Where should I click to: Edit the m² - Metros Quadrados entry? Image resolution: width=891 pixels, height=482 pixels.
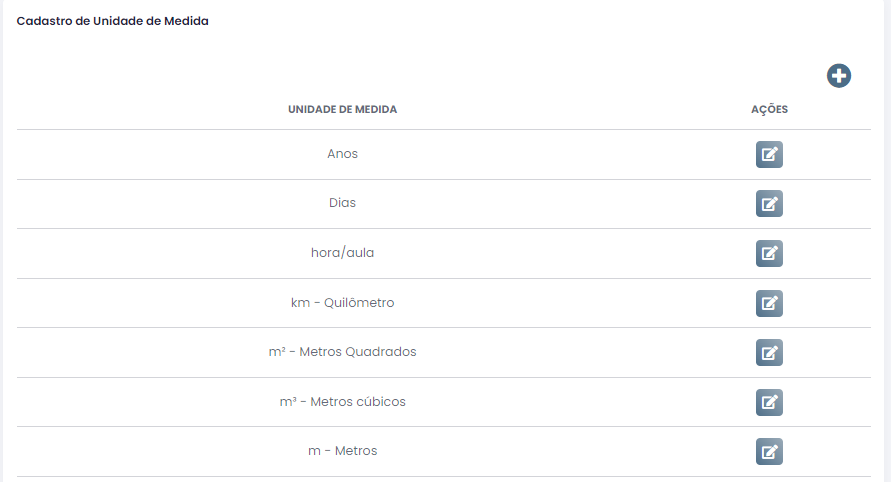pyautogui.click(x=769, y=352)
